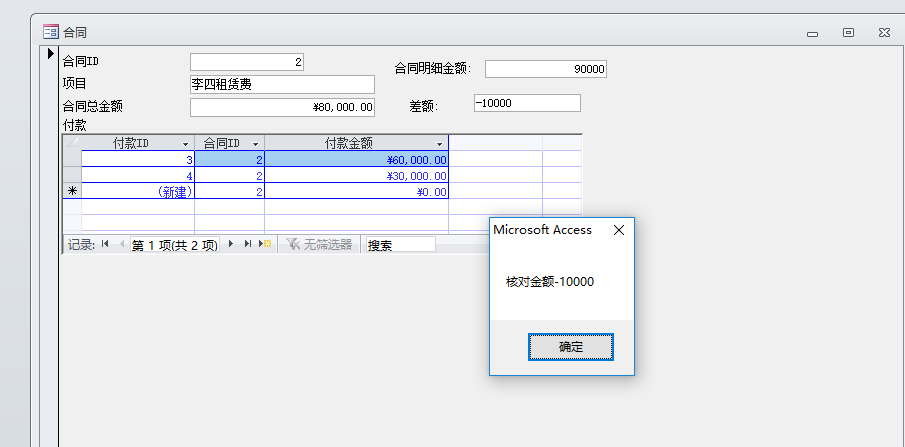Click the select-all corner of subform datasheet
The height and width of the screenshot is (447, 905).
click(x=72, y=143)
